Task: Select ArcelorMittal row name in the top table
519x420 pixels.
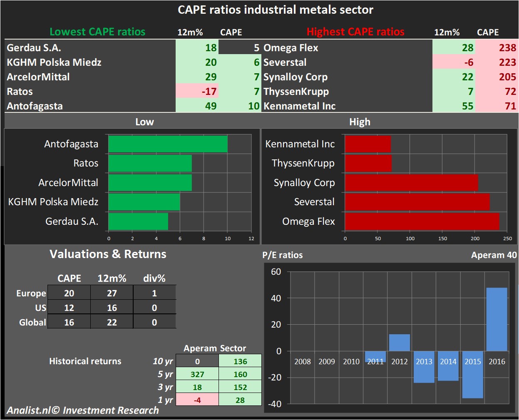Action: [38, 77]
